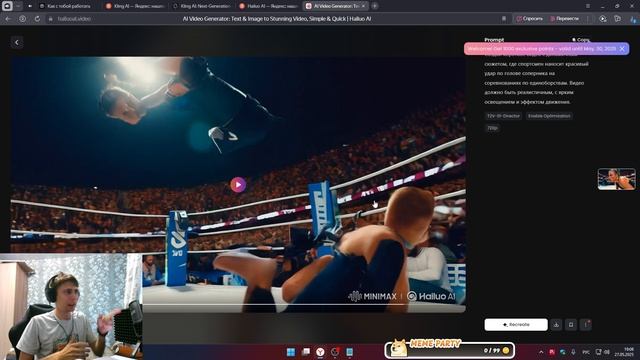
Task: Open Task View on taskbar
Action: (x=305, y=352)
